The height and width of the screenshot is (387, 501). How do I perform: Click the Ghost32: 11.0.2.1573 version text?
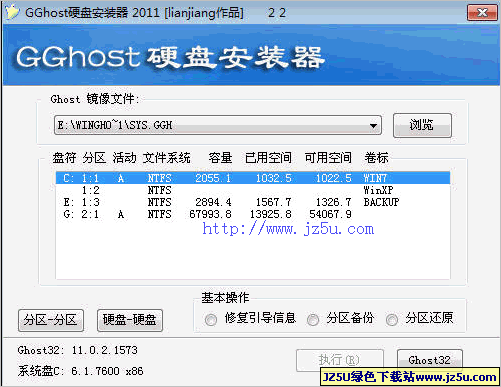pos(78,350)
